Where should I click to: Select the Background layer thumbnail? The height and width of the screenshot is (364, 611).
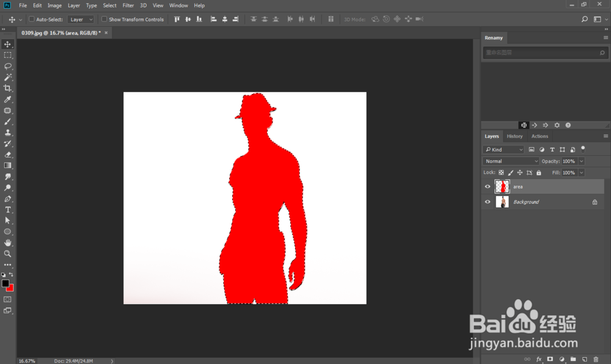pos(502,202)
